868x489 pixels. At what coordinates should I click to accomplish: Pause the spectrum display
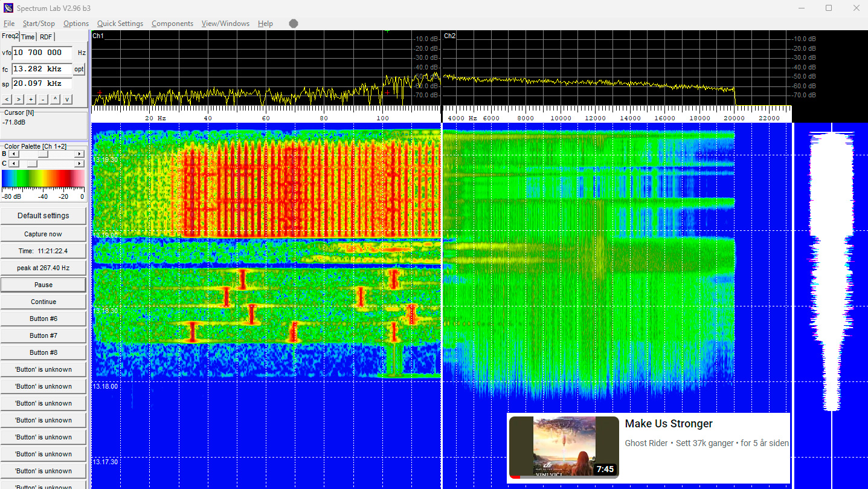pos(43,285)
